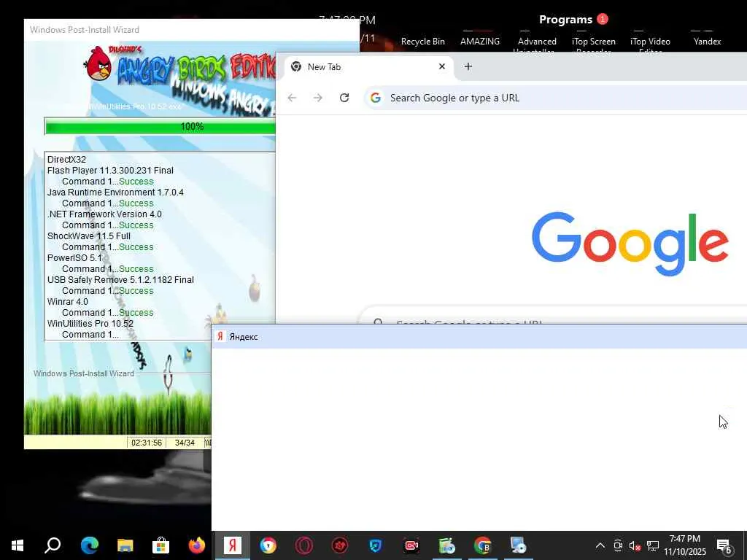Click the Programs heading with badge
747x560 pixels.
[573, 20]
